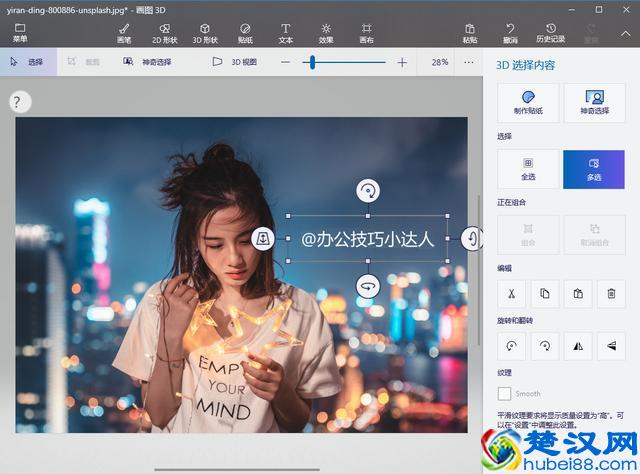Click the scissors cut icon under 编辑
The width and height of the screenshot is (640, 474).
511,293
